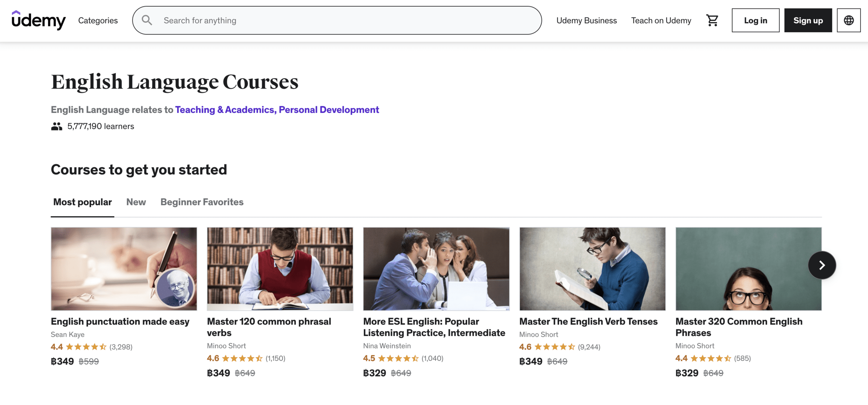Click the English Language Courses heading
Image resolution: width=868 pixels, height=405 pixels.
[x=175, y=82]
